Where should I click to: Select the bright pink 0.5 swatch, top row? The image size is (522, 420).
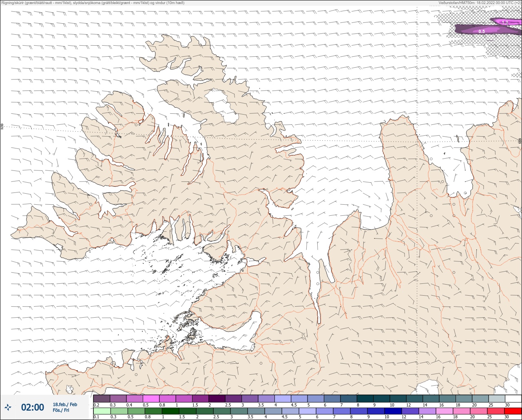coord(151,398)
